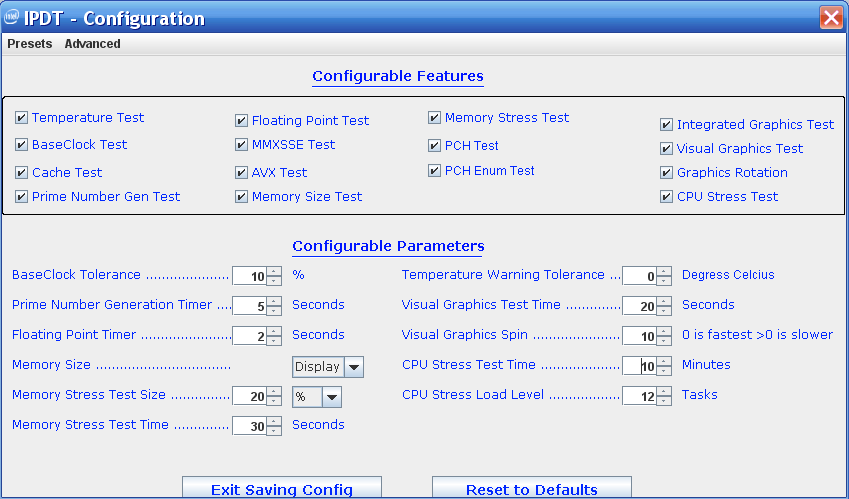Uncheck PCH Test checkbox
849x499 pixels.
(434, 146)
